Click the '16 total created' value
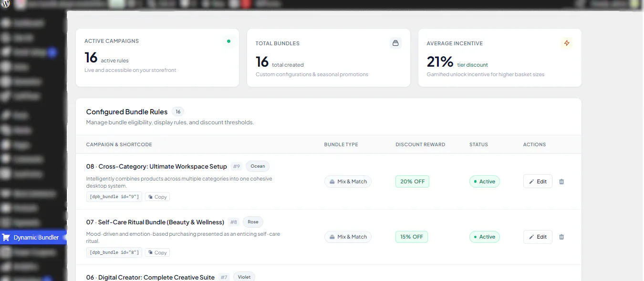The image size is (644, 281). [280, 62]
